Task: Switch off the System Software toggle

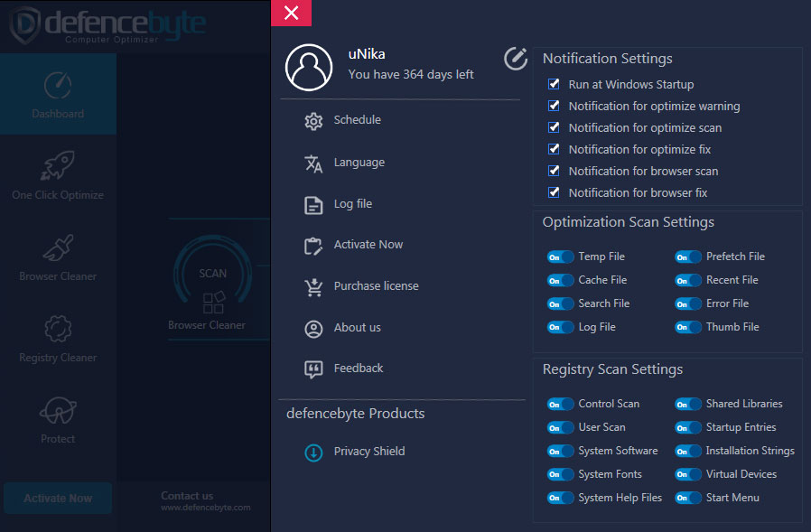Action: pos(560,451)
